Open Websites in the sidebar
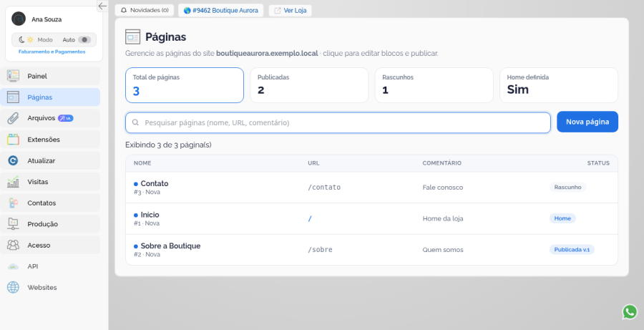This screenshot has height=330, width=644. [x=50, y=288]
